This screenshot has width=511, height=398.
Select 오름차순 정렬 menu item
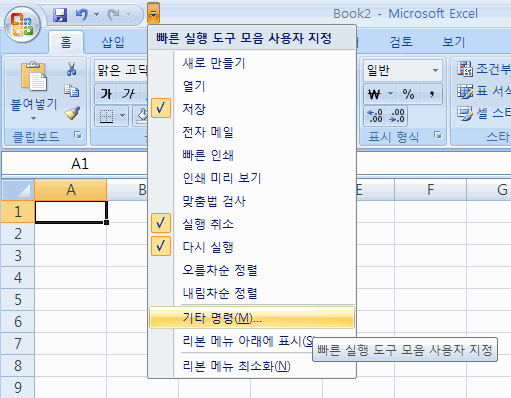pyautogui.click(x=252, y=270)
